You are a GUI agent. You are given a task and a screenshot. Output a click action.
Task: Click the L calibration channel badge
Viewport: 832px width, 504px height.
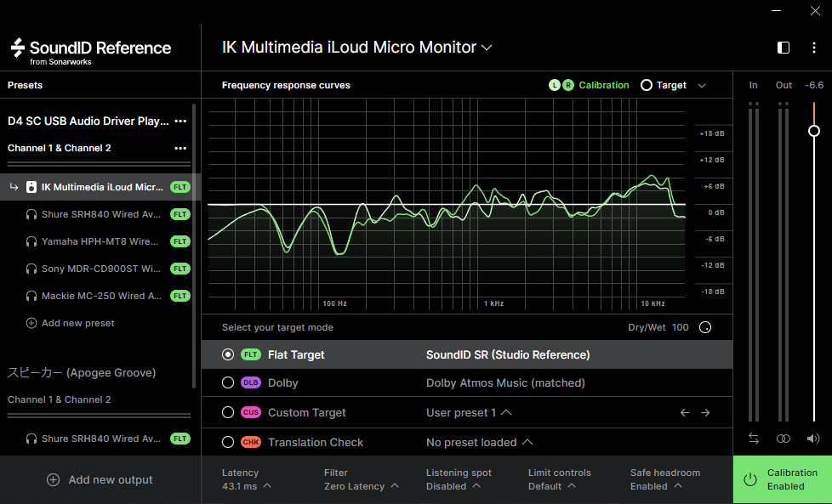tap(555, 85)
